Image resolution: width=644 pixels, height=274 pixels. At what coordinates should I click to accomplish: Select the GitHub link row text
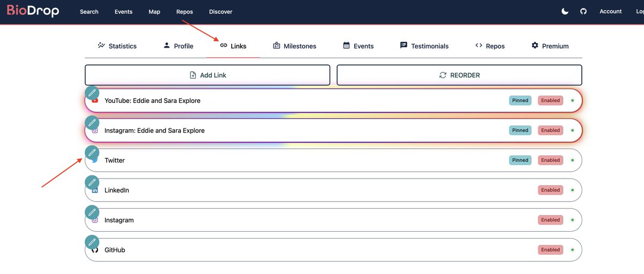(x=115, y=250)
